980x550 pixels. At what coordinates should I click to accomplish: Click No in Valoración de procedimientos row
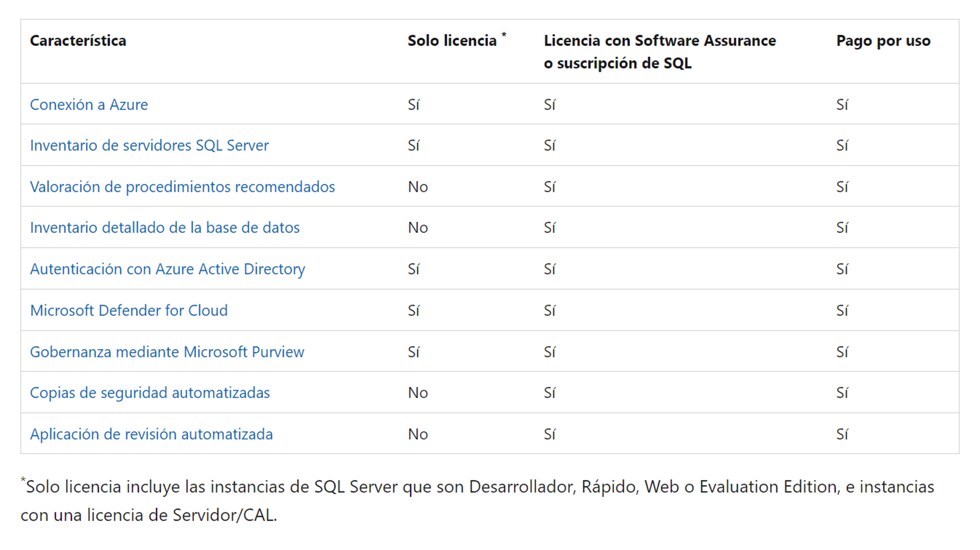418,187
